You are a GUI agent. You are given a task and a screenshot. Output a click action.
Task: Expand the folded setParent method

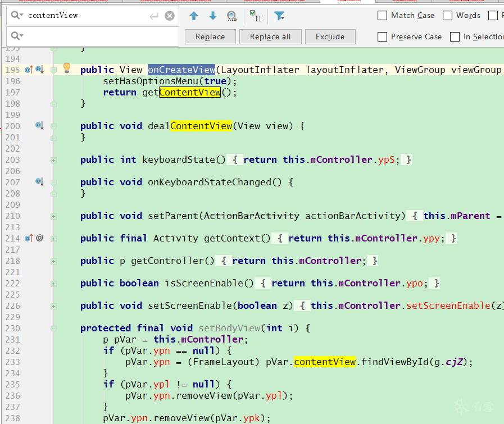coord(54,216)
